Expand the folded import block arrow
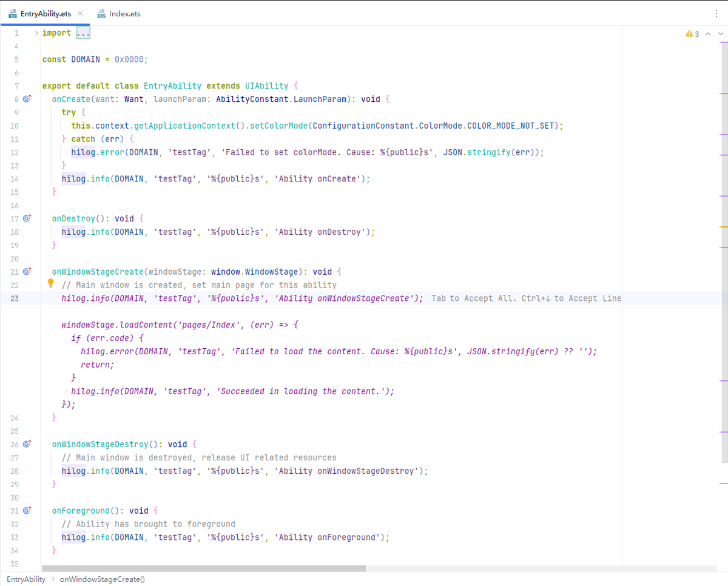The width and height of the screenshot is (728, 586). (36, 33)
